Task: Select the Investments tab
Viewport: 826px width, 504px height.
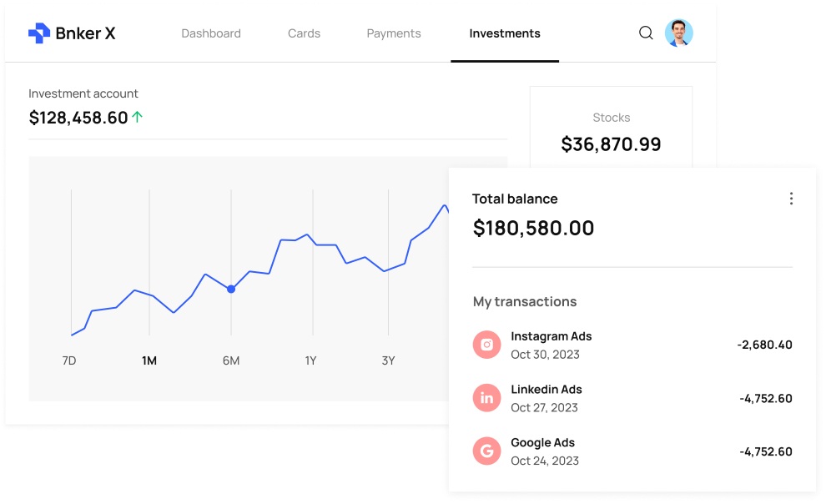Action: click(x=505, y=33)
